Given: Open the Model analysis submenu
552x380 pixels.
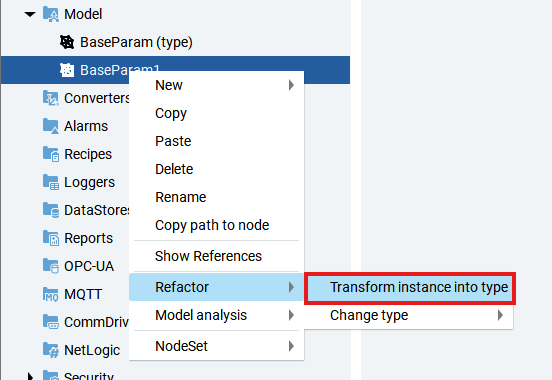Looking at the screenshot, I should click(x=216, y=315).
